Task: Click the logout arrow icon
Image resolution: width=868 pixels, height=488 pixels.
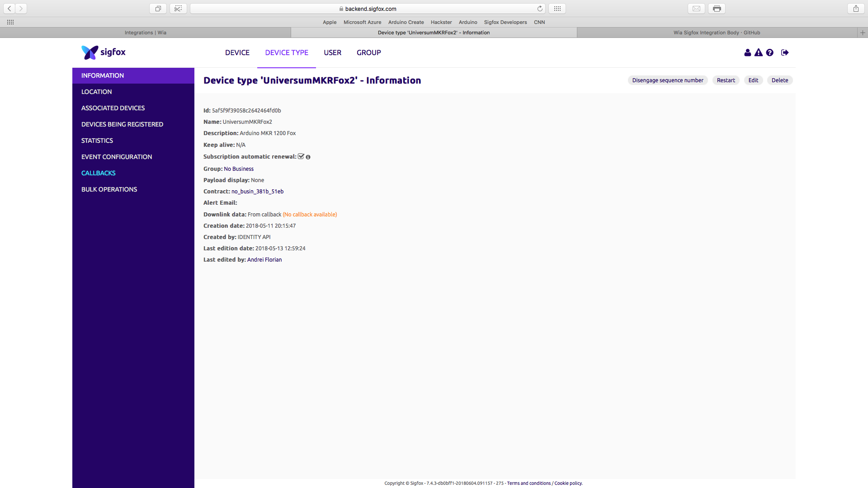Action: pos(785,53)
